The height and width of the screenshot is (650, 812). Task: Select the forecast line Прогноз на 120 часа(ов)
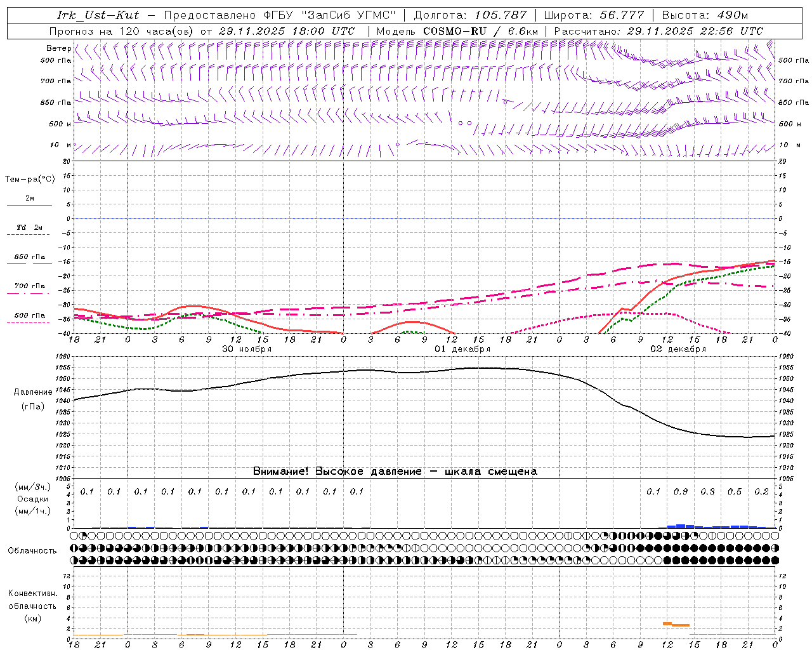point(122,30)
